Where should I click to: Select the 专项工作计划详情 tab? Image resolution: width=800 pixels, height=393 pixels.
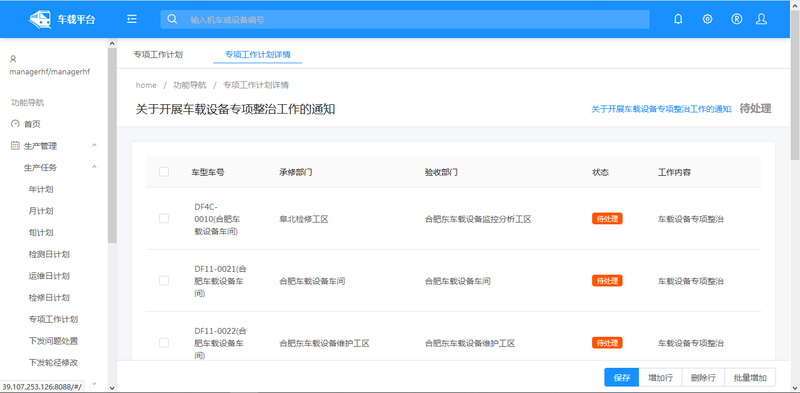pos(258,55)
